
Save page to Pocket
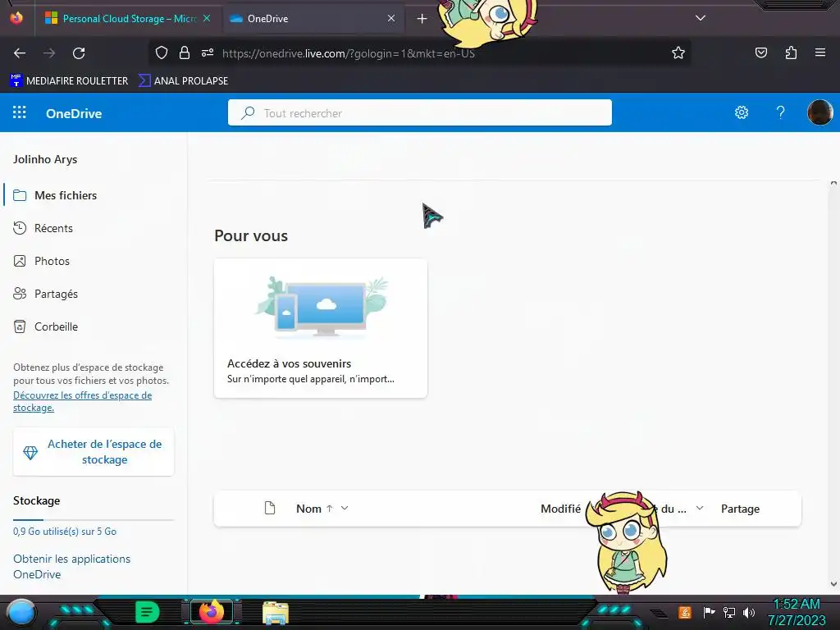click(x=760, y=52)
